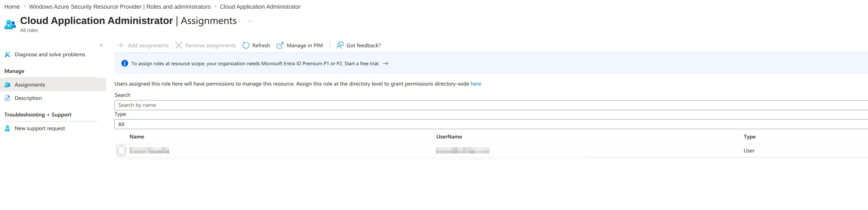The width and height of the screenshot is (868, 210).
Task: Follow the Start a free trial arrow
Action: pos(386,63)
